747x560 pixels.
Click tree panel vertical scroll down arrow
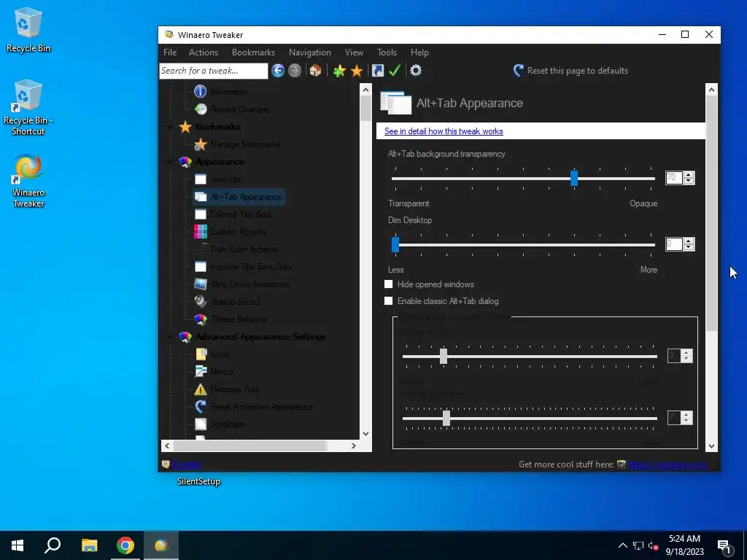click(365, 434)
